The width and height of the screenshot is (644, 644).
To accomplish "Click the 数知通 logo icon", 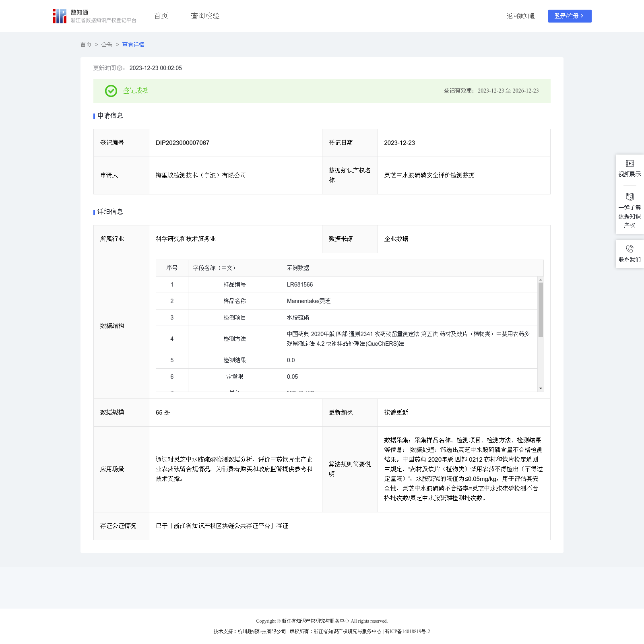I will pyautogui.click(x=60, y=16).
